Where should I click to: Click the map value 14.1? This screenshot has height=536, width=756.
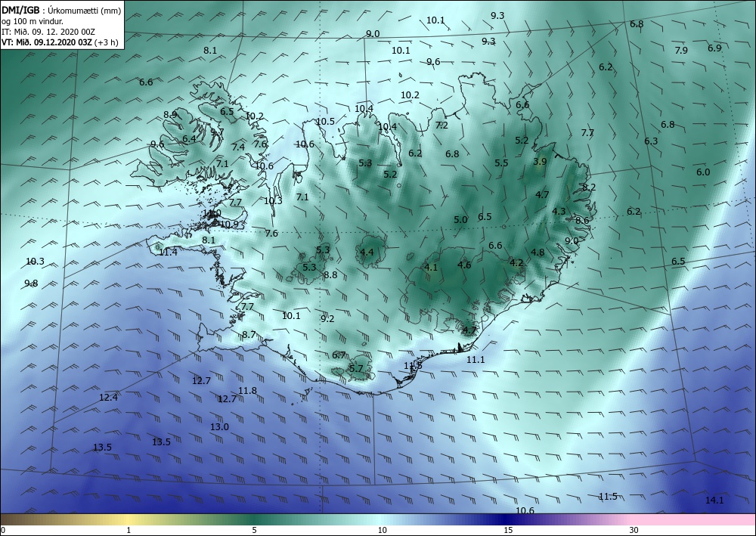click(x=714, y=500)
